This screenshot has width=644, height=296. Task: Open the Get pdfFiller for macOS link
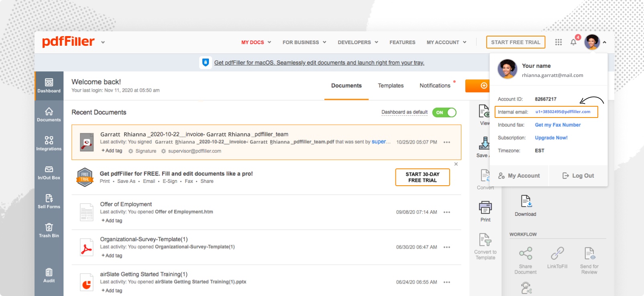coord(319,63)
